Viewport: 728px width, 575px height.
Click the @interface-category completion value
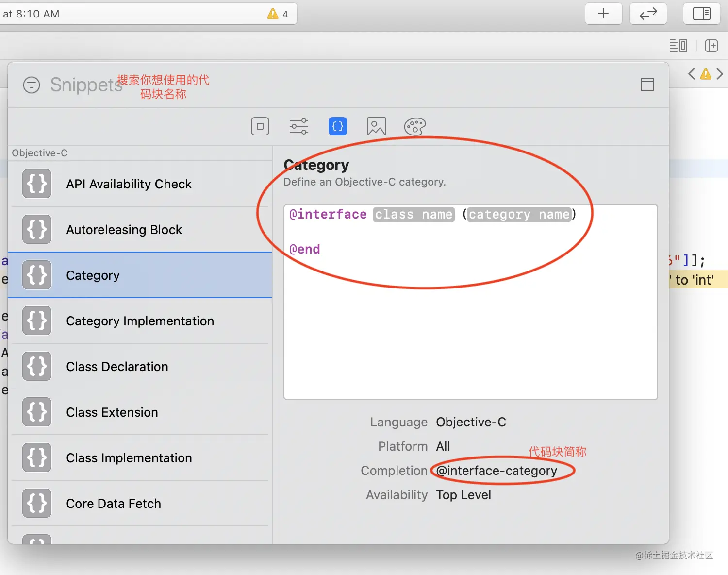(496, 471)
